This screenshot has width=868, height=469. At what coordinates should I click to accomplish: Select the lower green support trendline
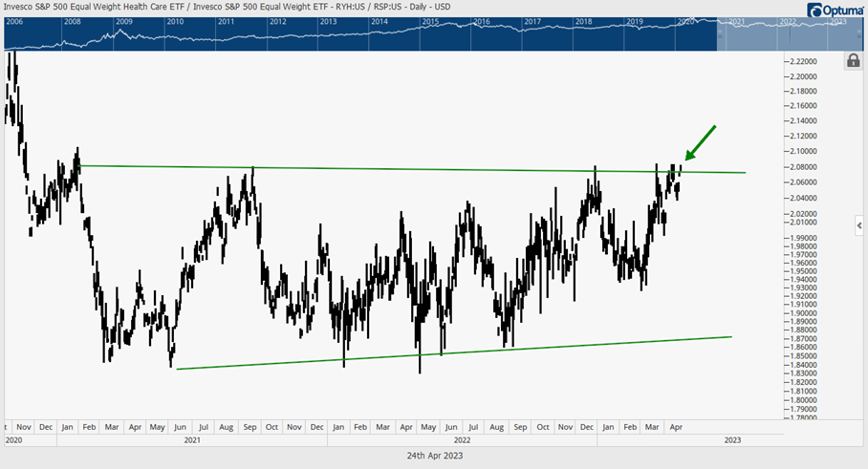pos(454,352)
